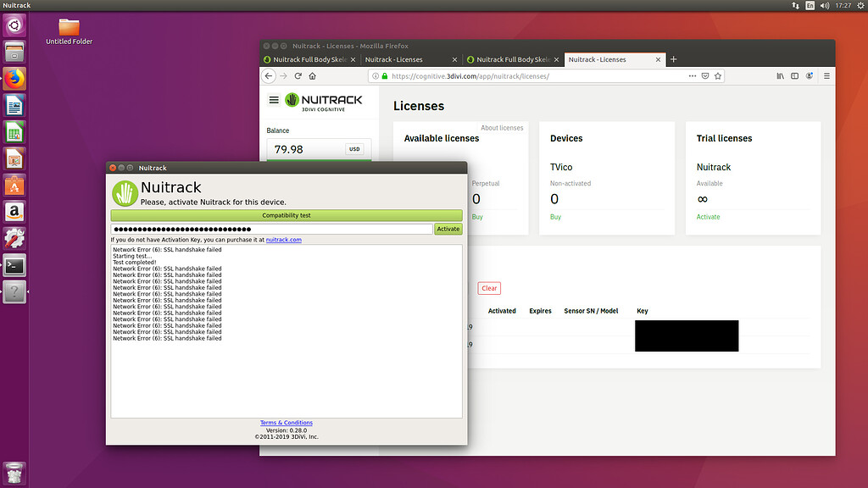The width and height of the screenshot is (868, 488).
Task: Open Ubuntu Dash search launcher
Action: tap(14, 25)
